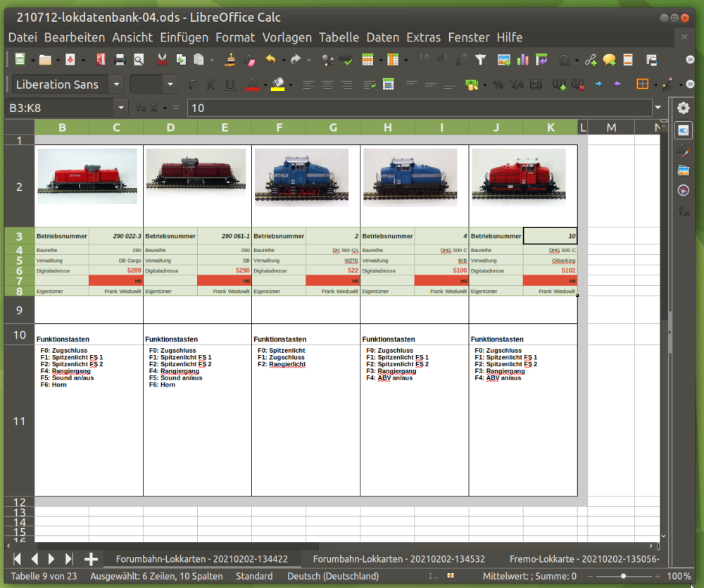This screenshot has height=588, width=704.
Task: Open the font size dropdown arrow
Action: tap(170, 85)
